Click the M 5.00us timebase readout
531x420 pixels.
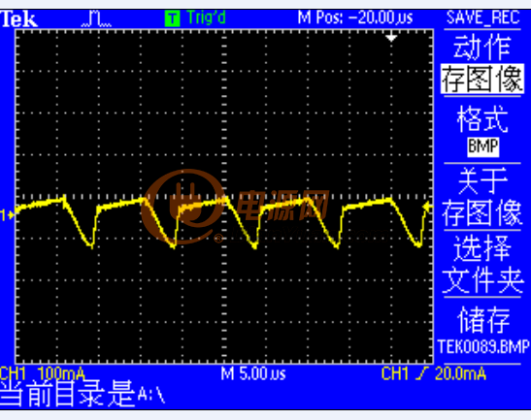(x=253, y=374)
